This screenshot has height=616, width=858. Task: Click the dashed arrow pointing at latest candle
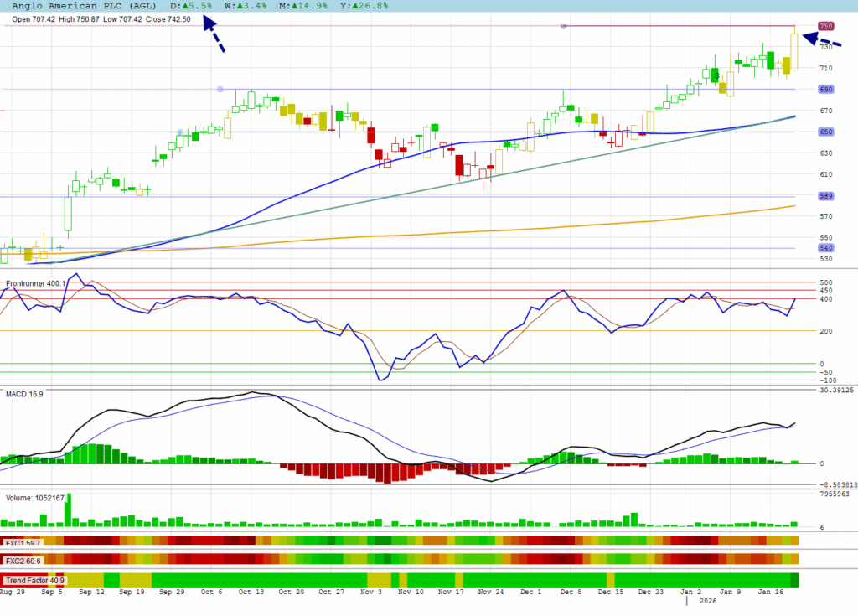[822, 39]
